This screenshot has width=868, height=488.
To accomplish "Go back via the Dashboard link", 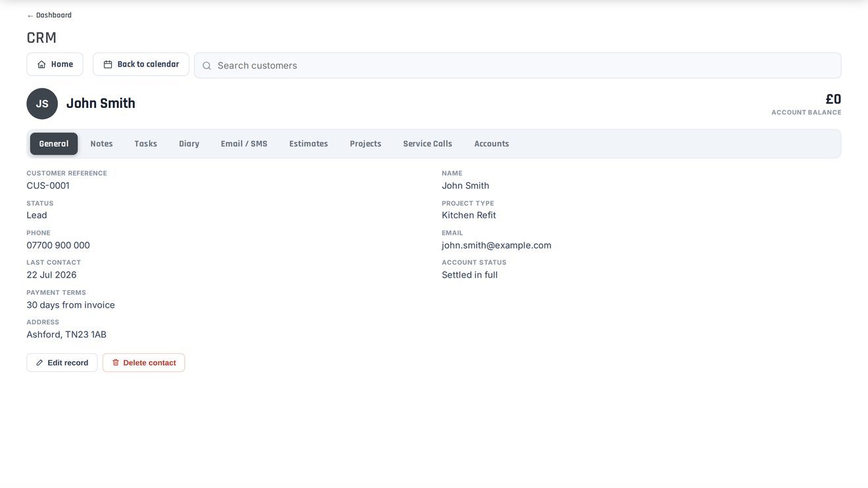I will tap(49, 15).
